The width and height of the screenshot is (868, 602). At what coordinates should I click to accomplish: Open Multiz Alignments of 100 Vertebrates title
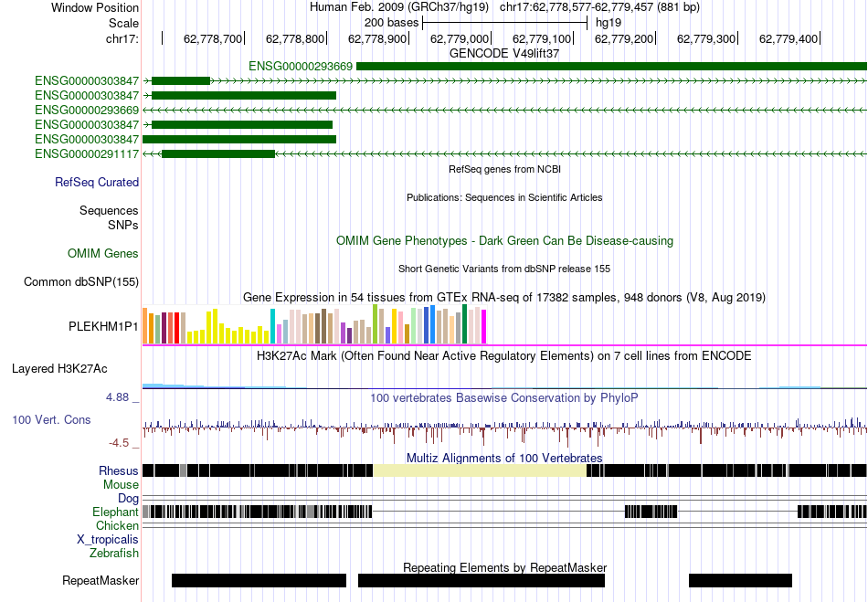point(504,459)
